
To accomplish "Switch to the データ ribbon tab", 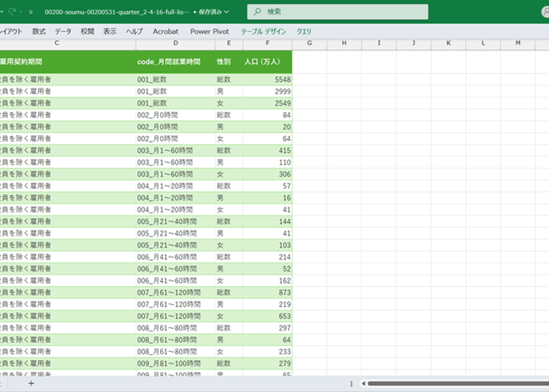I will pos(63,31).
